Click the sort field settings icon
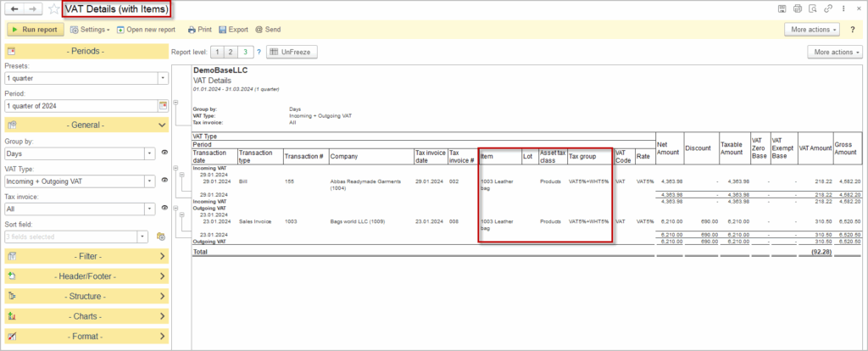This screenshot has width=868, height=351. [x=159, y=237]
